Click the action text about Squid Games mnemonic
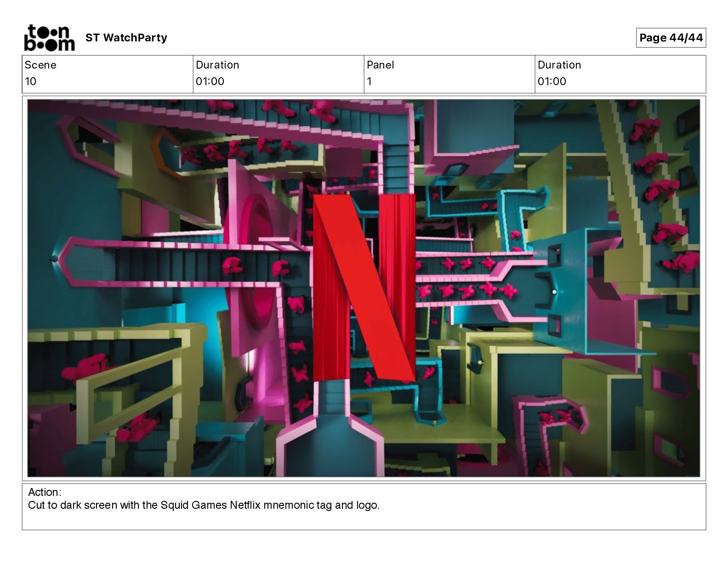 tap(204, 505)
